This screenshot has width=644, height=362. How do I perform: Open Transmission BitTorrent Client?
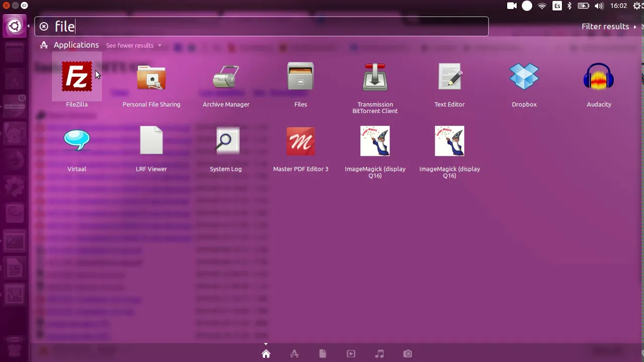tap(375, 77)
